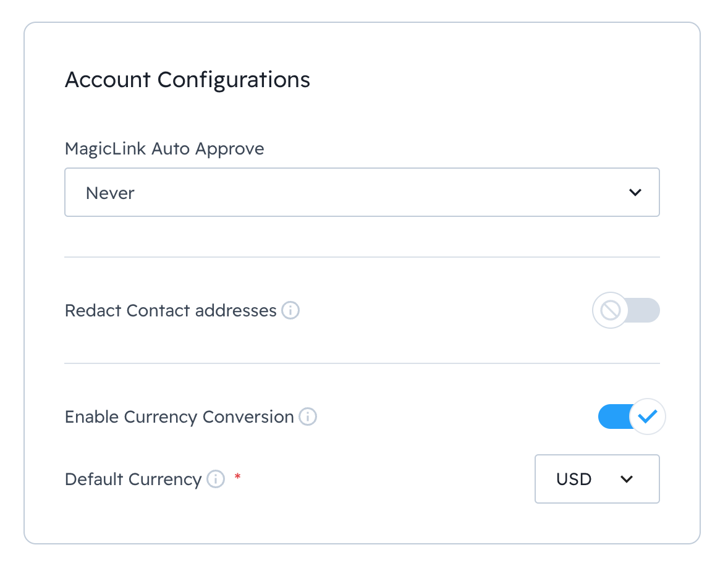Click the 'Enable Currency Conversion' label text
This screenshot has height=571, width=728.
click(x=179, y=417)
